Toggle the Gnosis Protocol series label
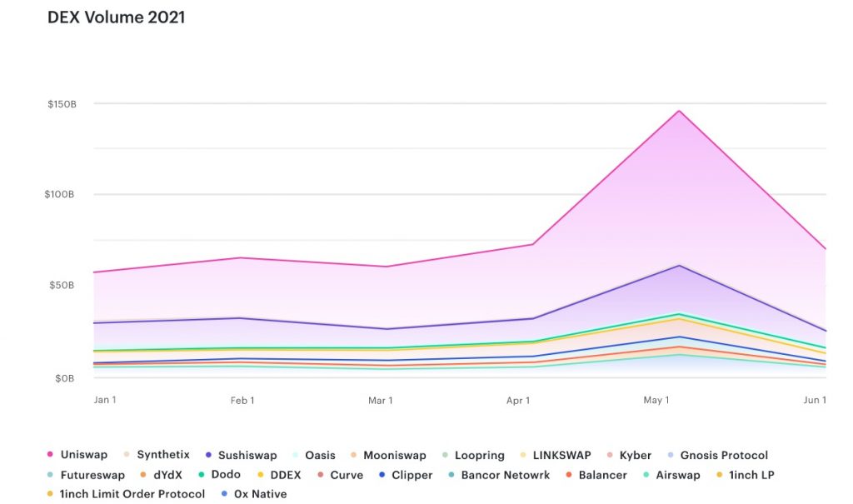 tap(724, 455)
